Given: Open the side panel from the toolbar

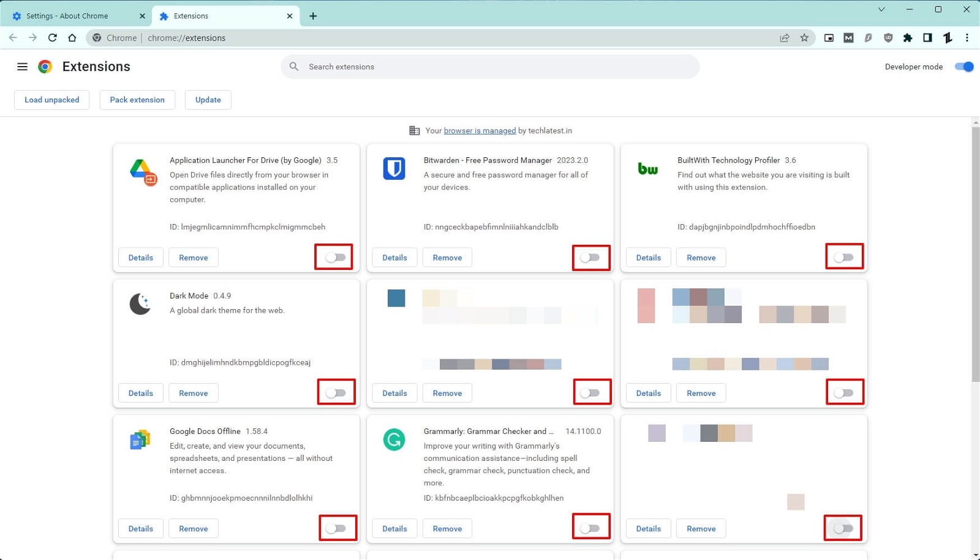Looking at the screenshot, I should click(x=927, y=38).
